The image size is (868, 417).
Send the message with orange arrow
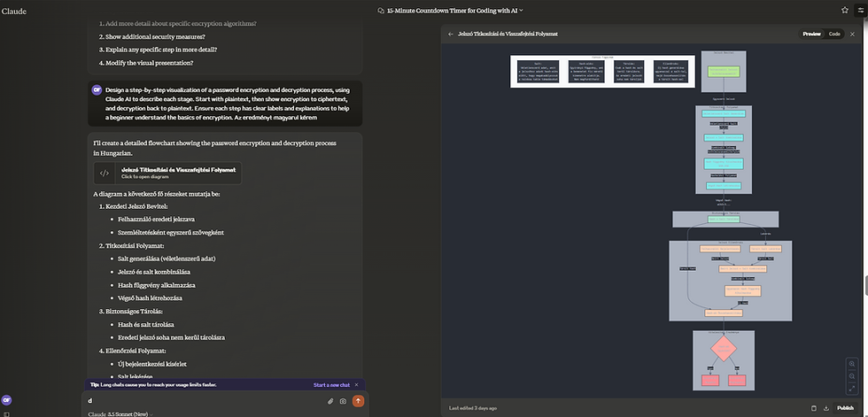[x=358, y=401]
